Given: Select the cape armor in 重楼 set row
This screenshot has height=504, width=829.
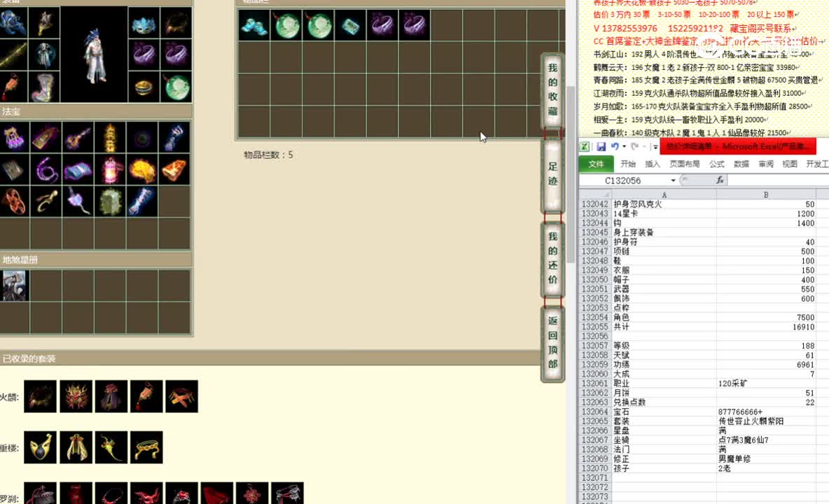Looking at the screenshot, I should point(76,447).
